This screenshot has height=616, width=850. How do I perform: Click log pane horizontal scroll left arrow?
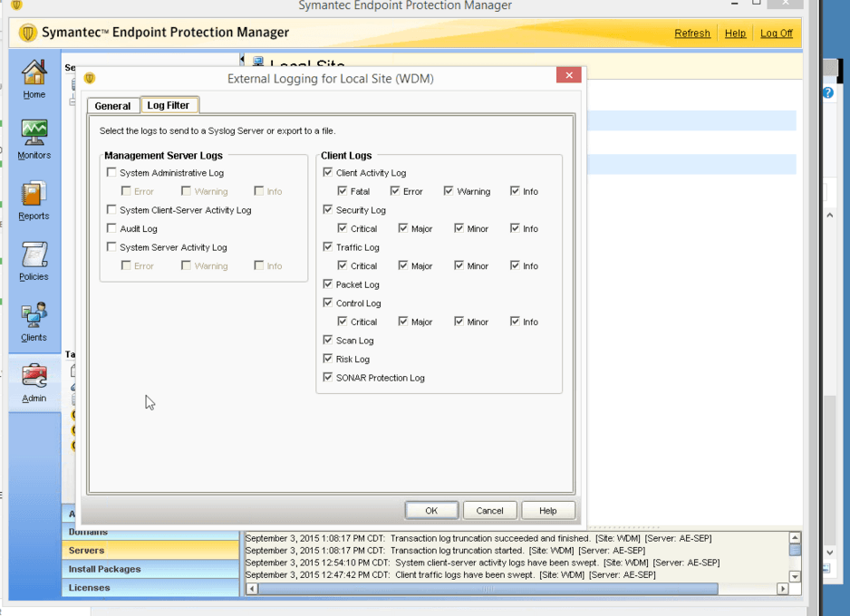(252, 588)
